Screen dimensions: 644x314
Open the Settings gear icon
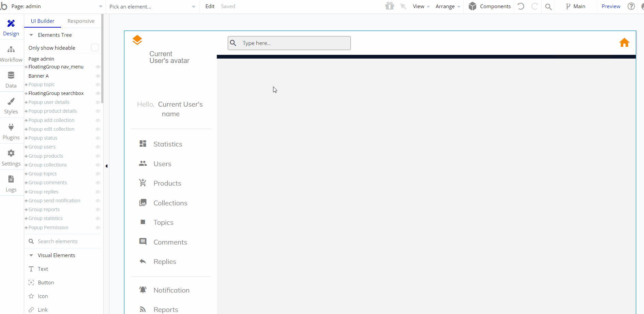tap(11, 153)
